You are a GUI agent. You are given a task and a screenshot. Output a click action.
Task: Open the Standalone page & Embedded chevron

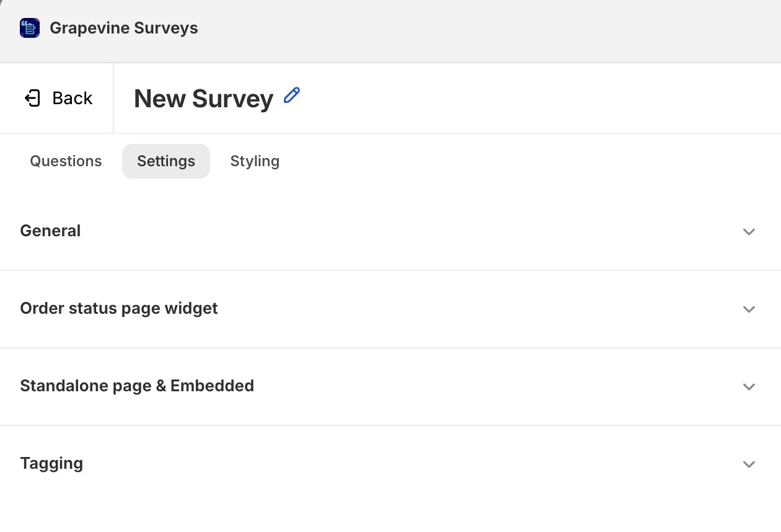pos(749,386)
